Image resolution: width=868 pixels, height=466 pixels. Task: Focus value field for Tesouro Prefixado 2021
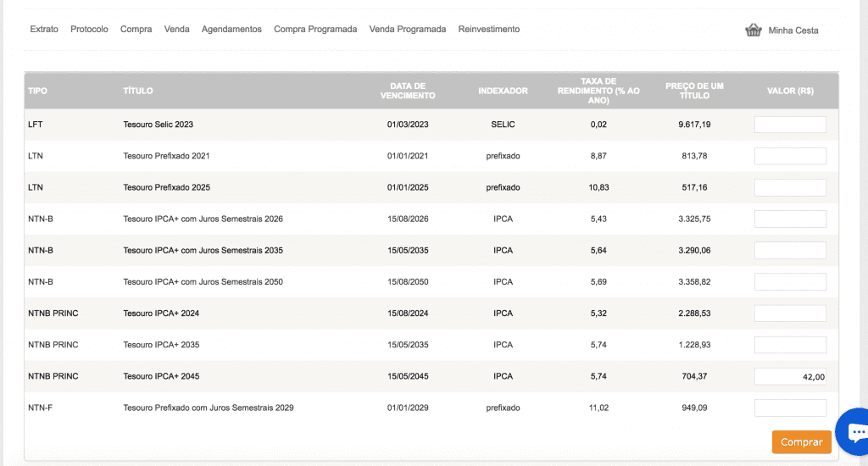click(x=790, y=156)
